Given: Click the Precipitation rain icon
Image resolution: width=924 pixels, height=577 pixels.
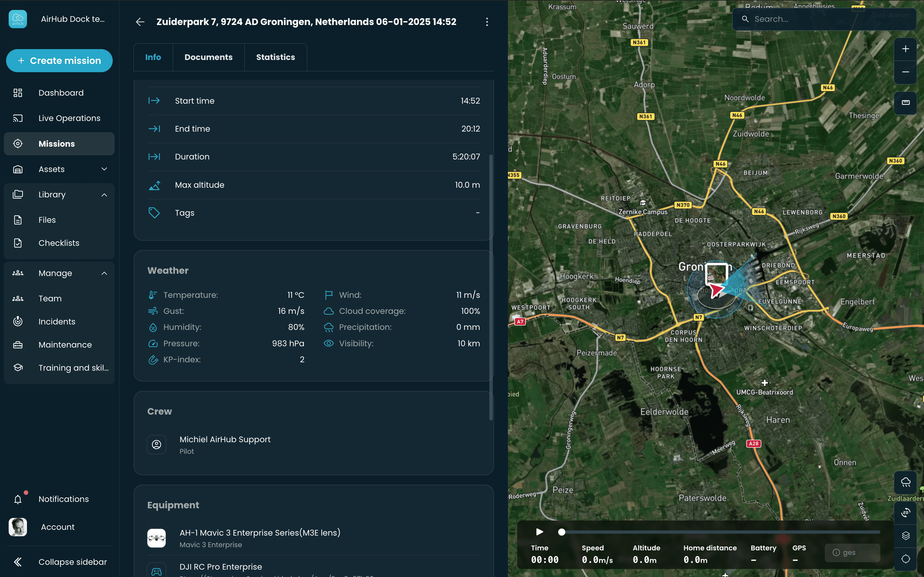Looking at the screenshot, I should (x=329, y=327).
